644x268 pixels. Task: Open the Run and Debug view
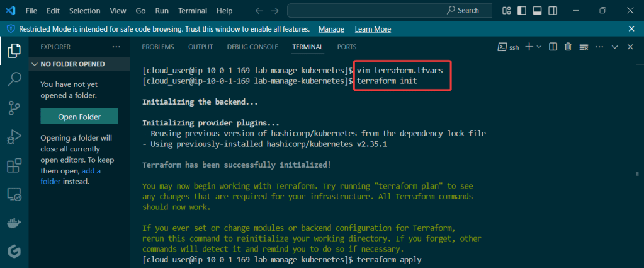(14, 137)
